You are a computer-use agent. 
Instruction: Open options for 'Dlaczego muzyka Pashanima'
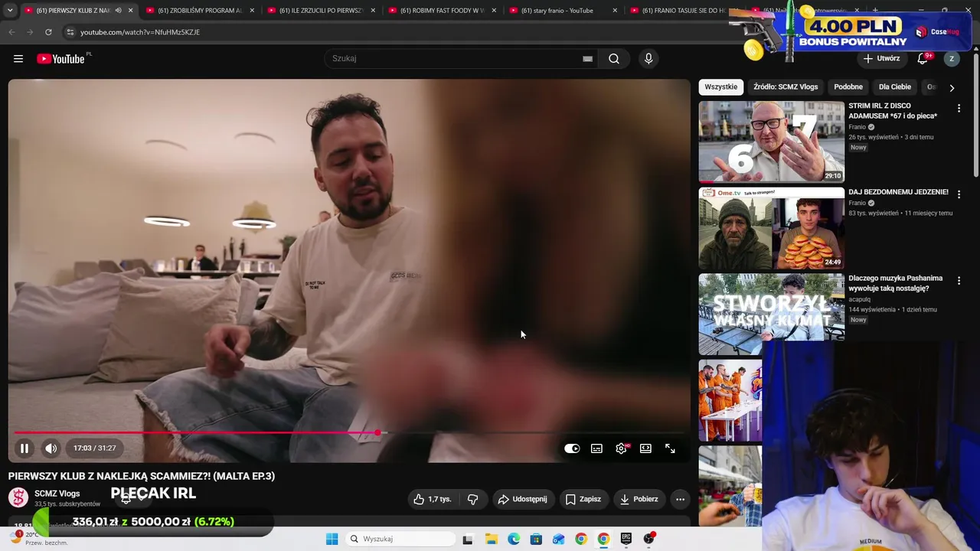coord(959,281)
